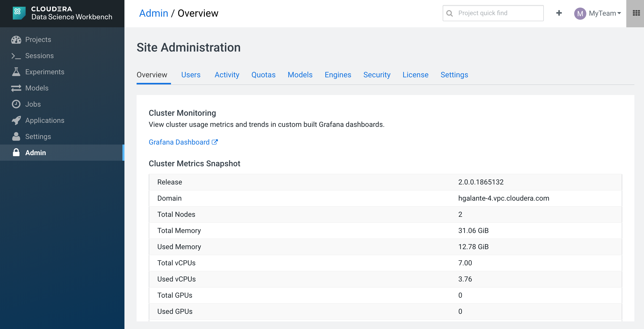Screen dimensions: 644x329
Task: Click the Projects dashboard icon in sidebar
Action: coord(16,40)
